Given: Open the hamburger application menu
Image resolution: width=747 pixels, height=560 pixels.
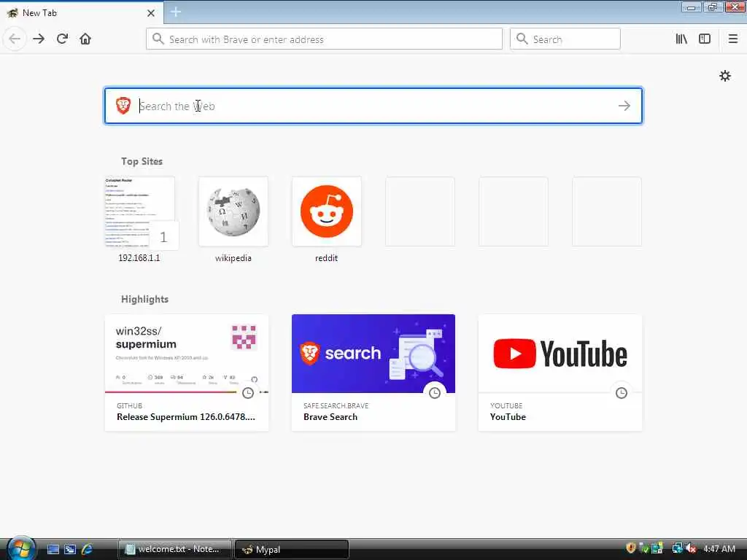Looking at the screenshot, I should [x=732, y=39].
